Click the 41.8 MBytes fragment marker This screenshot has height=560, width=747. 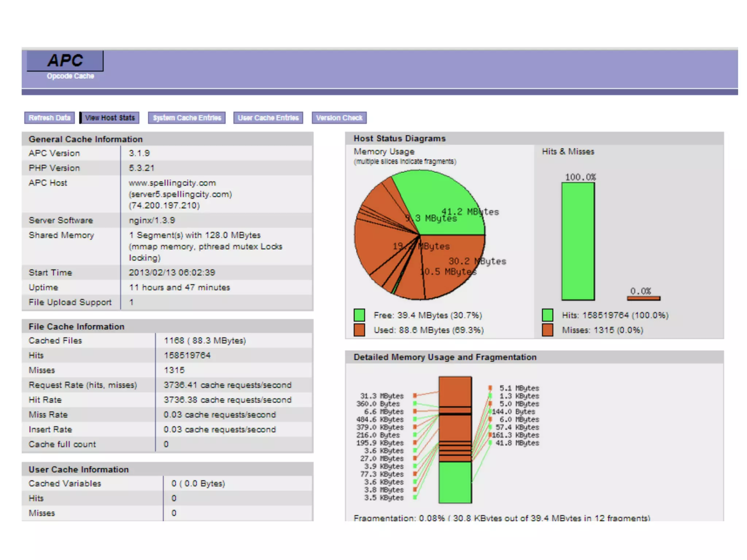pyautogui.click(x=491, y=443)
